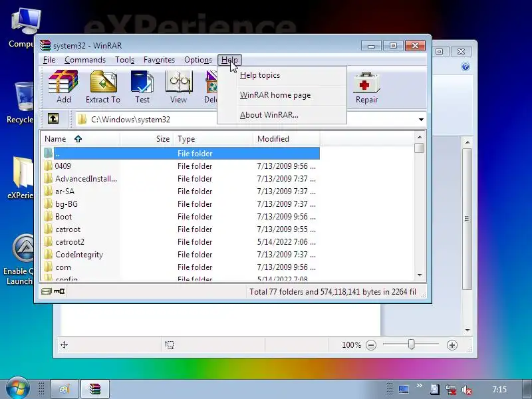Select the '..' parent folder row

click(x=181, y=154)
